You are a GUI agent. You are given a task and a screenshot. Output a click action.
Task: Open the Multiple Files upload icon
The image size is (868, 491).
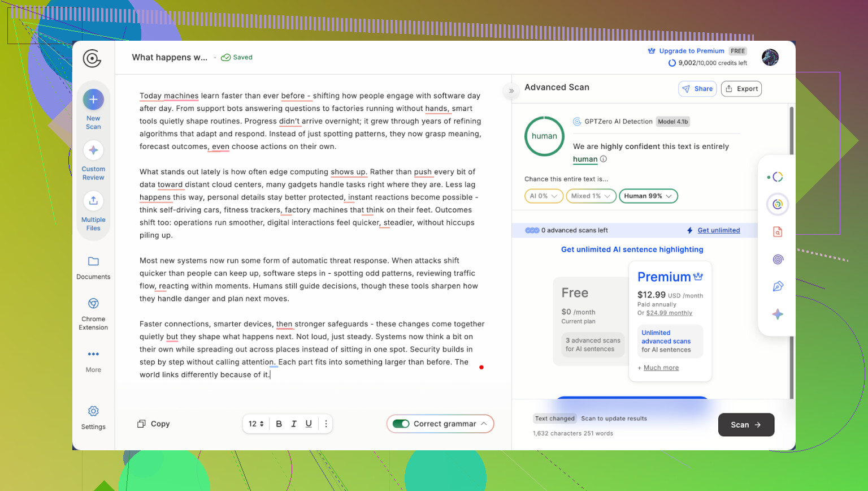(x=93, y=201)
